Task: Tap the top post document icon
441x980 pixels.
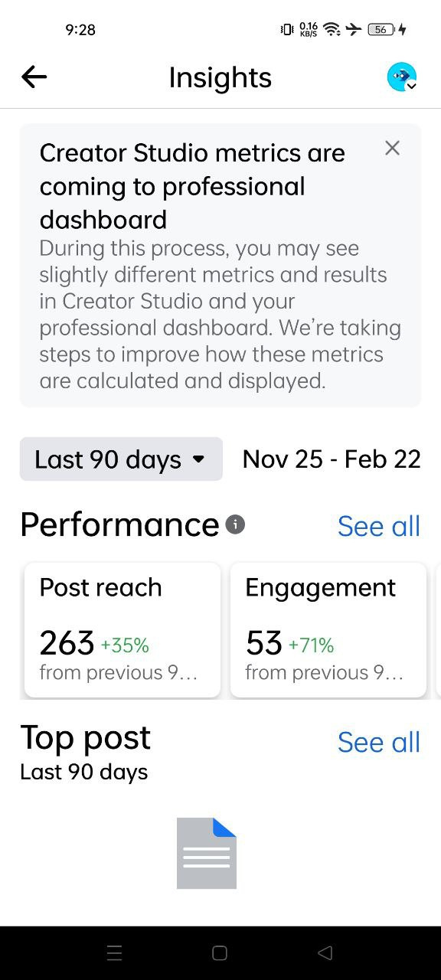Action: 207,853
